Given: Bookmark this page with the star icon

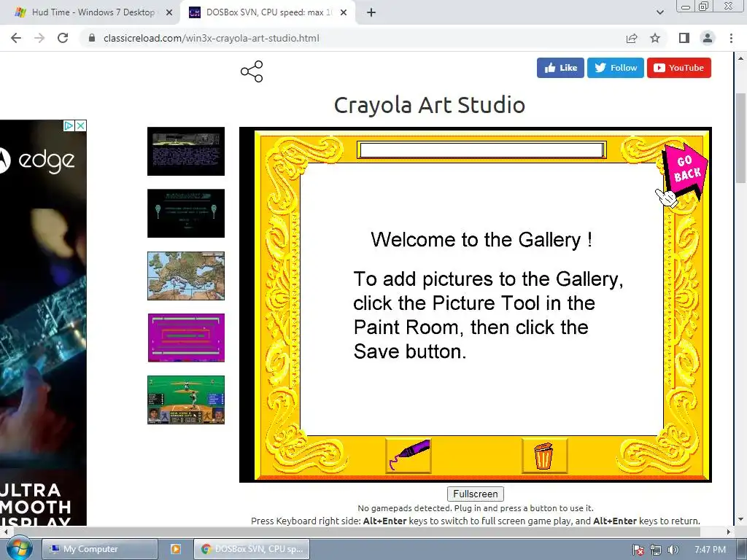Looking at the screenshot, I should [655, 38].
